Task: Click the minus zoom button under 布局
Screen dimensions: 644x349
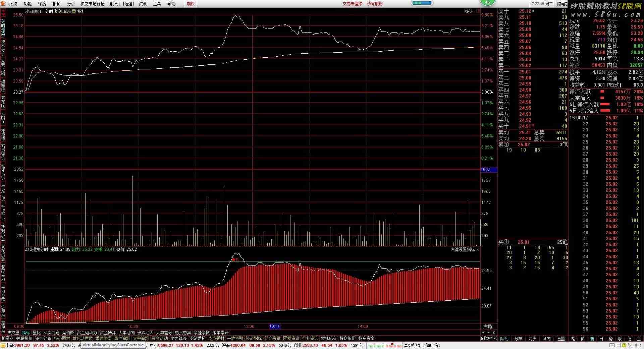Action: (488, 333)
